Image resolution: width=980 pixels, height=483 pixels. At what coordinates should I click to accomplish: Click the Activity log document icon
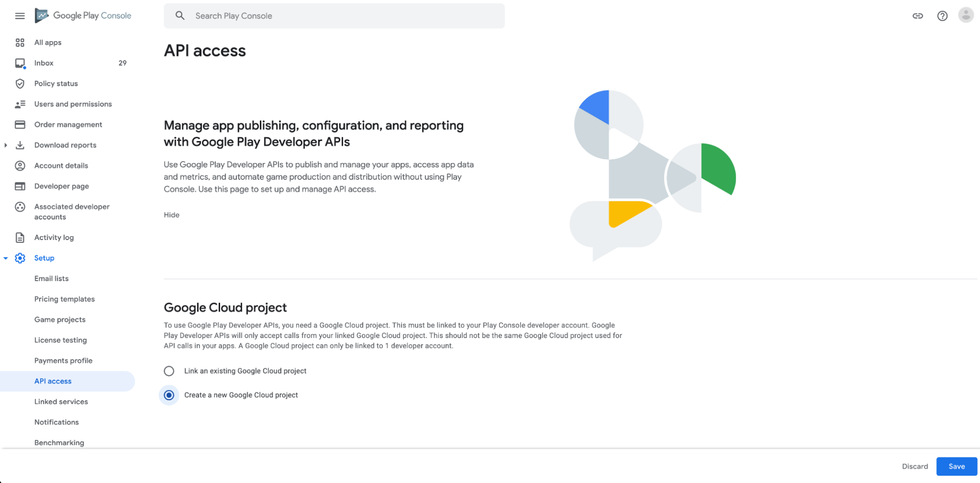(20, 238)
